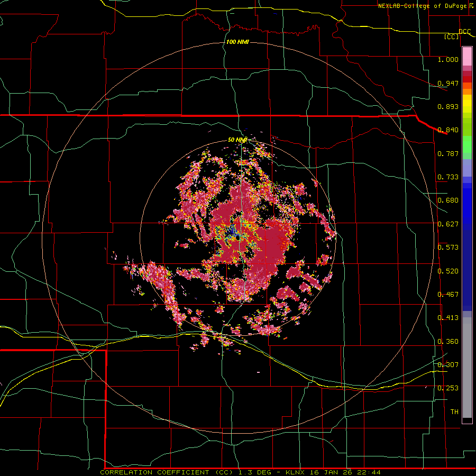The height and width of the screenshot is (476, 476).
Task: Select the 0.360 legend value
Action: tap(448, 342)
